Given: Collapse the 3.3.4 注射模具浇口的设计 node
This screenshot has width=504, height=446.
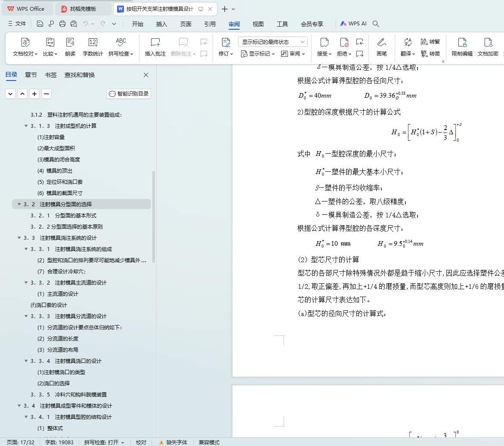Looking at the screenshot, I should coord(26,361).
